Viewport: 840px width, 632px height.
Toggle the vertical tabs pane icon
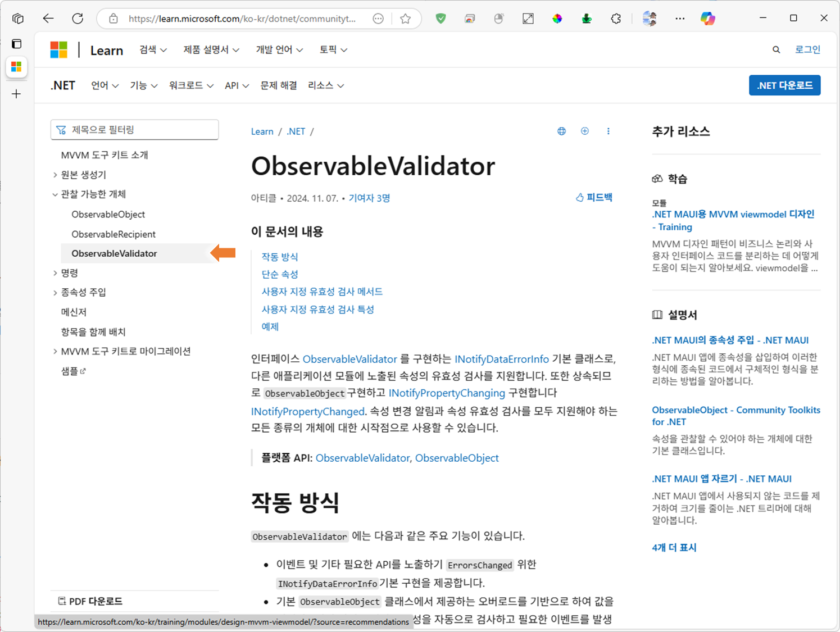click(x=17, y=44)
